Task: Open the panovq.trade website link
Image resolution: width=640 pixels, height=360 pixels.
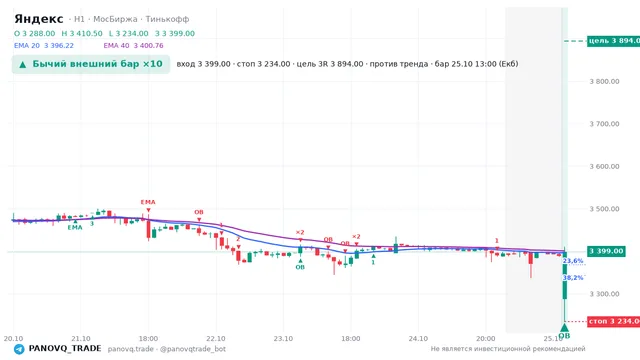Action: (x=131, y=349)
